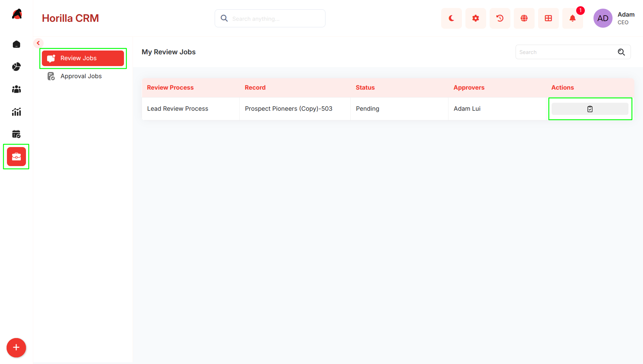
Task: Click the review action clipboard button
Action: tap(590, 109)
